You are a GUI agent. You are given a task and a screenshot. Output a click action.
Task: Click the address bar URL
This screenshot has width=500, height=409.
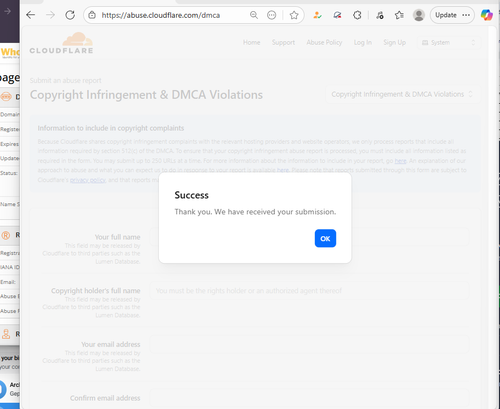pyautogui.click(x=161, y=15)
